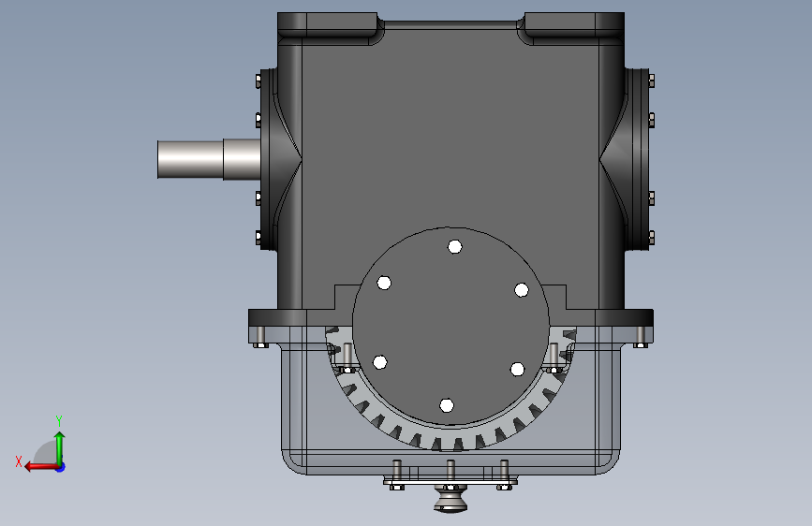Click the 'X' axis label
Viewport: 812px width, 526px height.
19,461
